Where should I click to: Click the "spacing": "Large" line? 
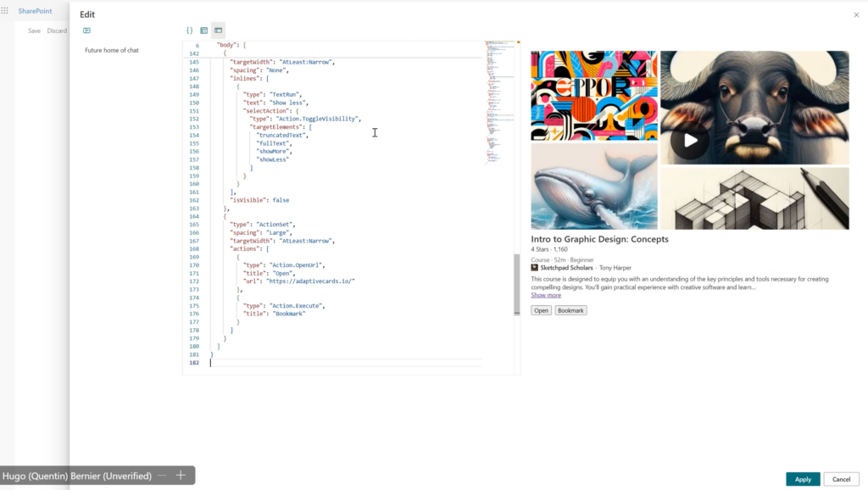(261, 233)
